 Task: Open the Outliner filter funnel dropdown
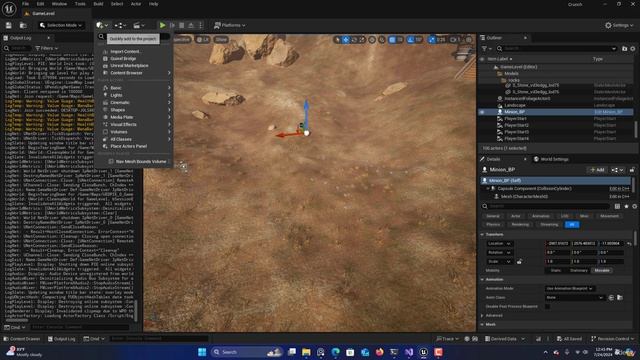(x=486, y=49)
